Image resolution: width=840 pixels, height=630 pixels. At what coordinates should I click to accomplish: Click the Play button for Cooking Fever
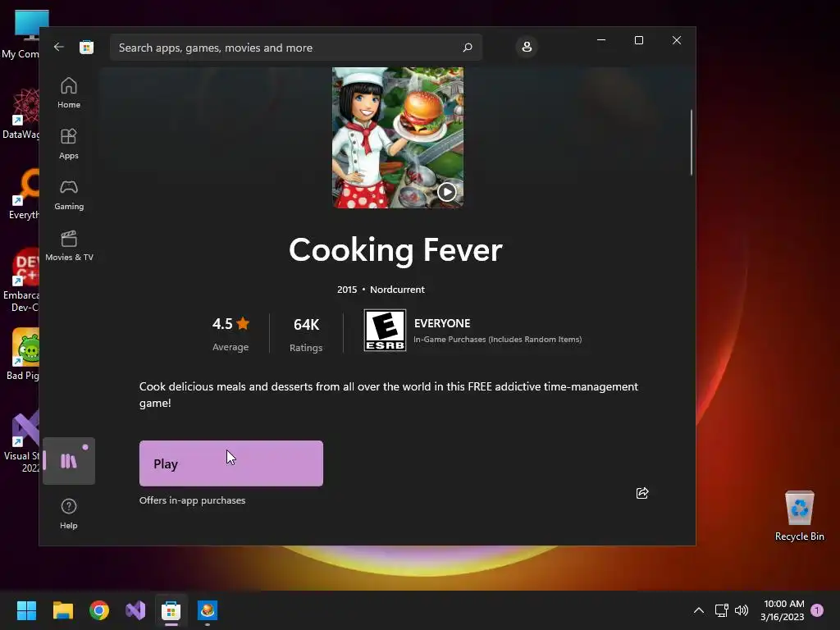231,463
